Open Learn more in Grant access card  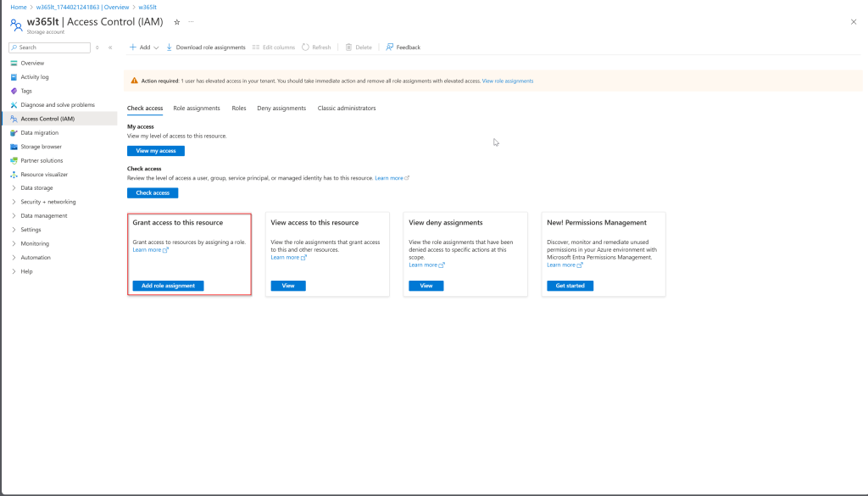pos(151,249)
